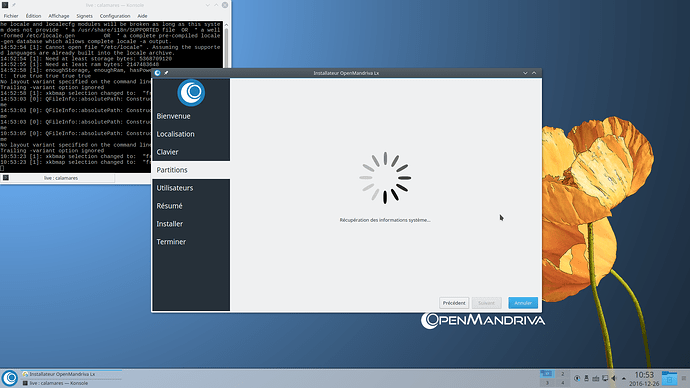Click the panel settings icon at far right
The height and width of the screenshot is (388, 690).
tap(684, 378)
